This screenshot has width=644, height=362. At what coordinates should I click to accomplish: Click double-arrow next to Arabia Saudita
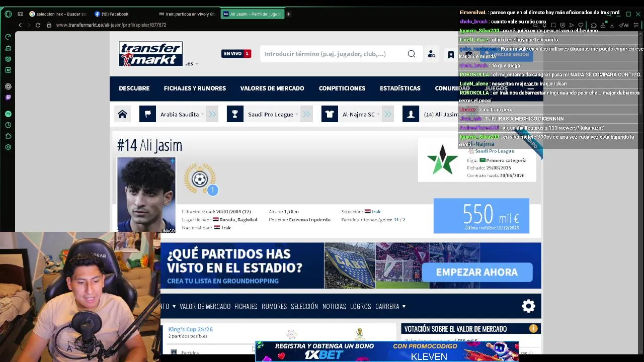click(212, 114)
